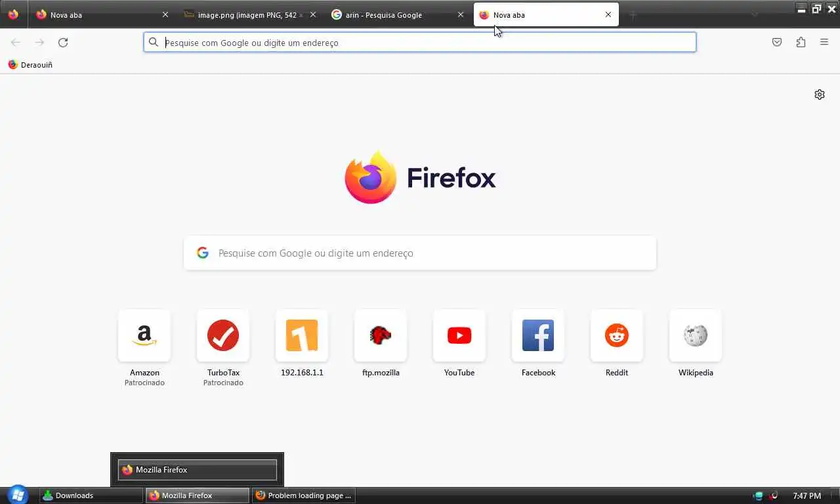This screenshot has width=840, height=504.
Task: Click the Firefox logo on the page
Action: coord(420,178)
